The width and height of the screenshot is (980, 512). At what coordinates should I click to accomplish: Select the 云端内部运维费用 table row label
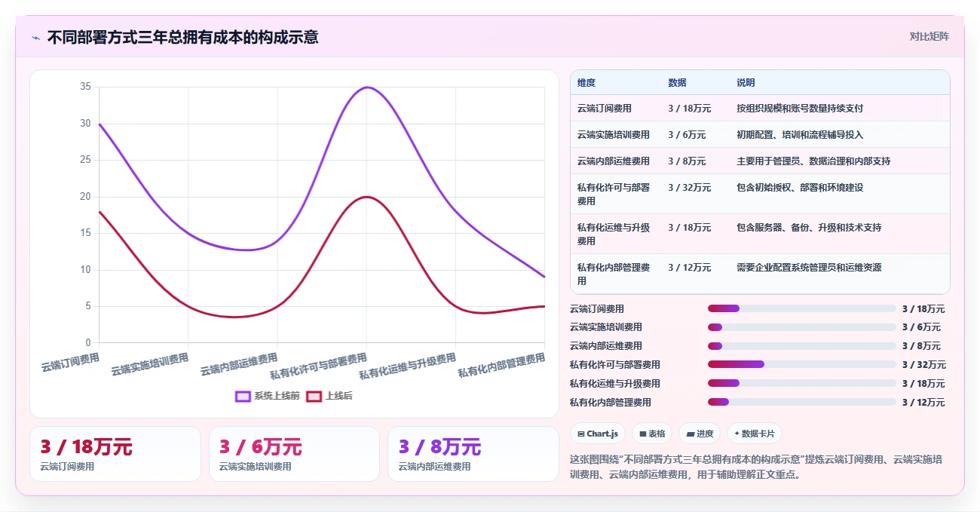[x=614, y=161]
